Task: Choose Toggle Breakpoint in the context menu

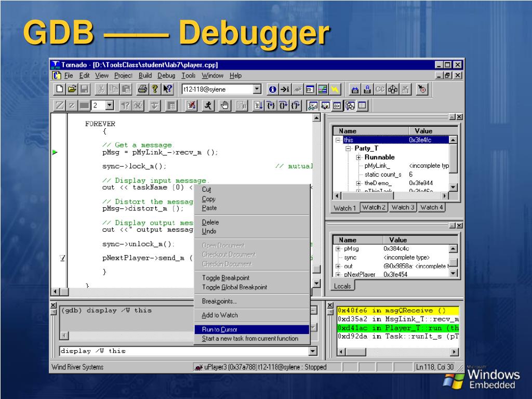Action: click(225, 278)
